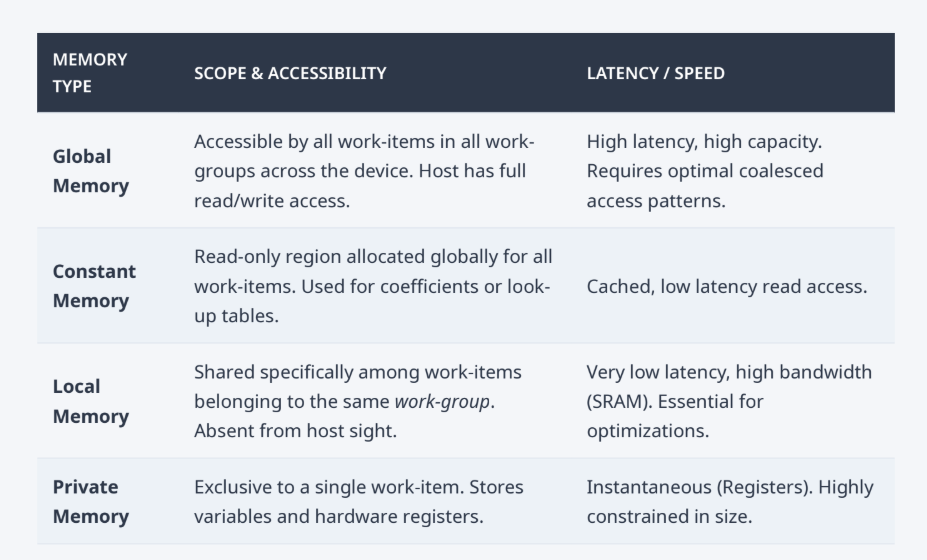The width and height of the screenshot is (927, 560).
Task: Click the Memory Type column header
Action: click(x=90, y=73)
